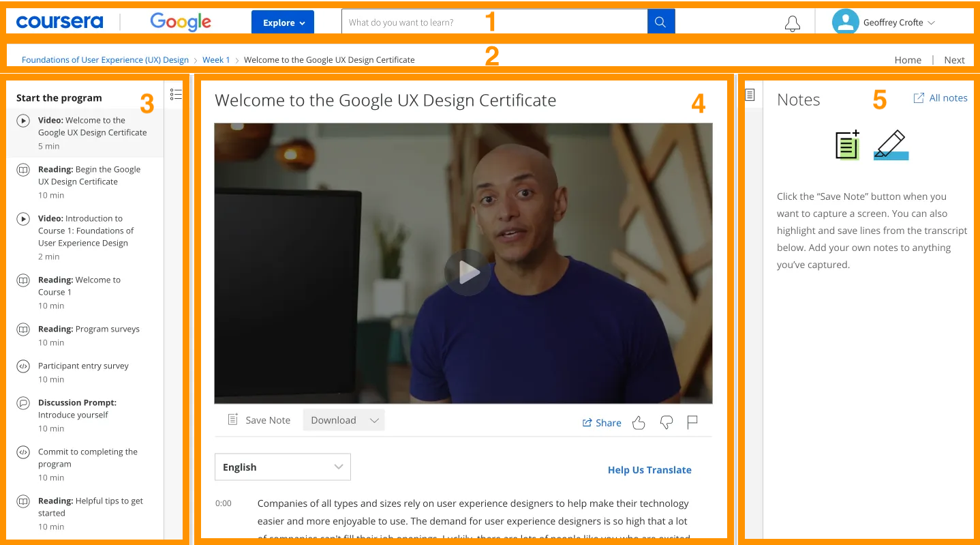Open Reading: Begin the Google UX Design Certificate

tap(86, 182)
